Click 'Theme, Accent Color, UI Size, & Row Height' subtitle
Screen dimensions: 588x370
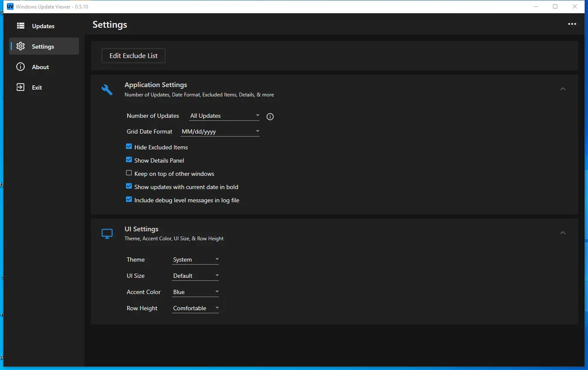click(174, 239)
